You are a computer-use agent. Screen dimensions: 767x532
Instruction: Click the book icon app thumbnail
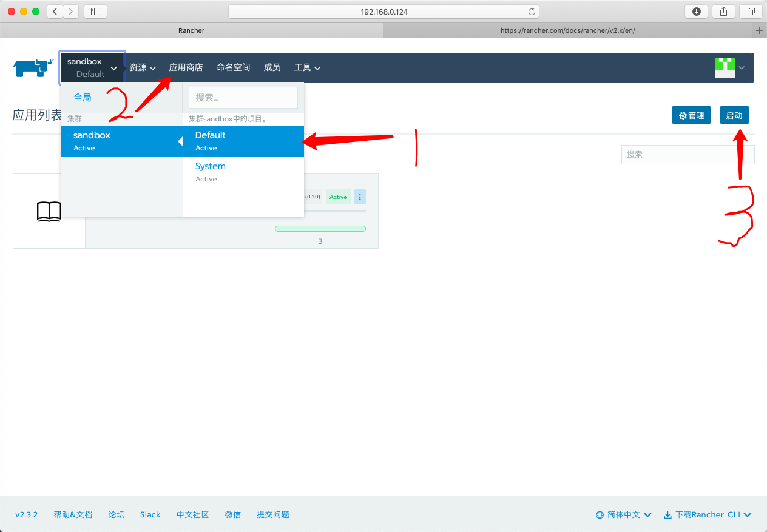click(x=49, y=211)
